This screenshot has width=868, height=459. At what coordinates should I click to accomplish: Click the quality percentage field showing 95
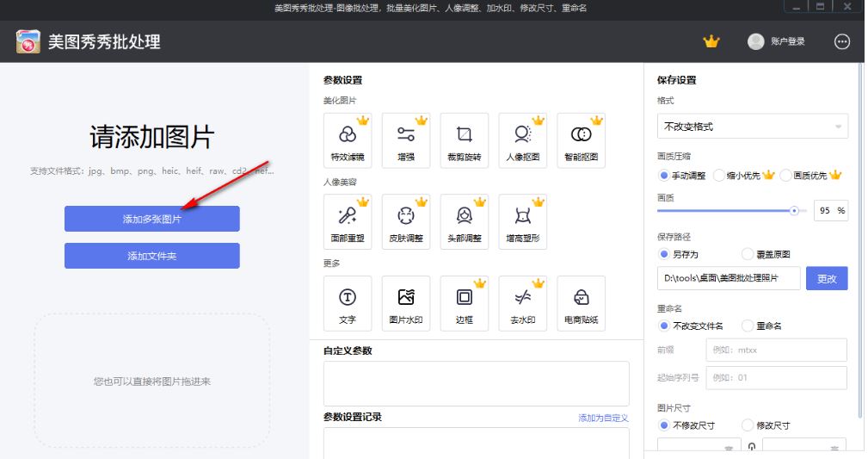tap(830, 211)
